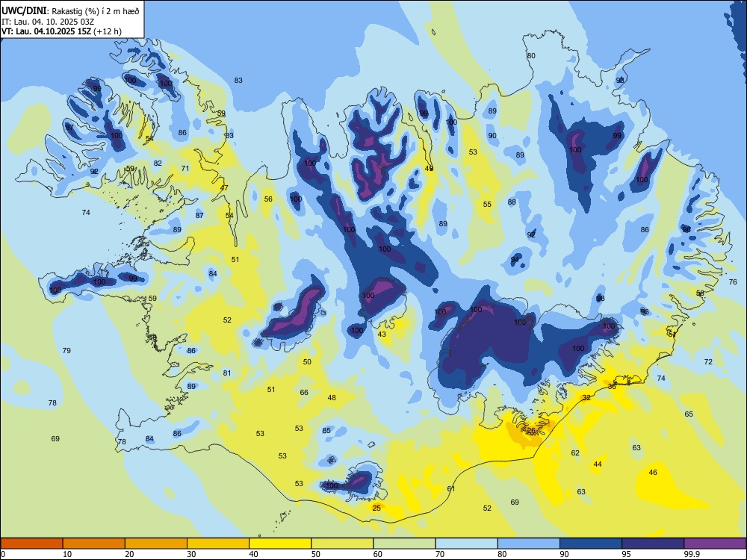Click the navy 95–99.9 legend swatch
The image size is (747, 560).
coord(653,544)
